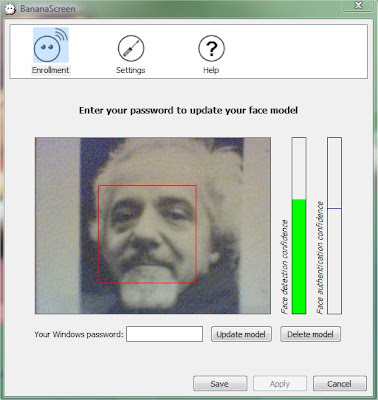This screenshot has height=400, width=378.
Task: Open the Help question mark icon
Action: 211,49
